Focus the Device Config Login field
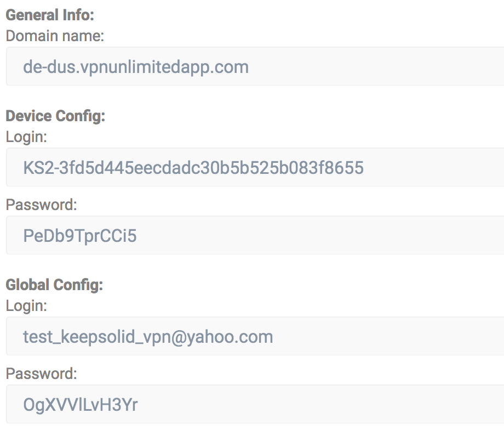Image resolution: width=504 pixels, height=436 pixels. 255,167
